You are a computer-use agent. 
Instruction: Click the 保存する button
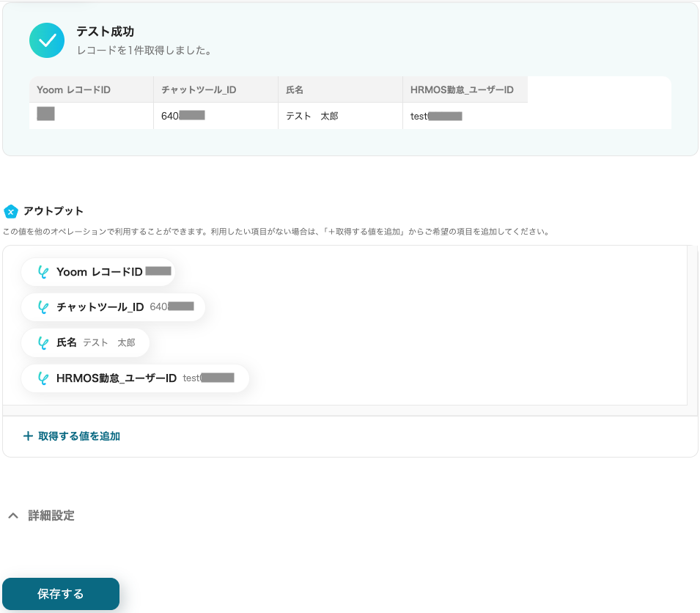61,594
